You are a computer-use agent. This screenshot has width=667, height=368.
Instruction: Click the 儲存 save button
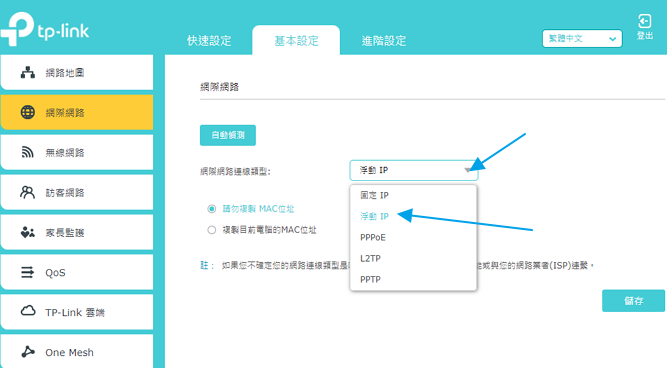(633, 301)
